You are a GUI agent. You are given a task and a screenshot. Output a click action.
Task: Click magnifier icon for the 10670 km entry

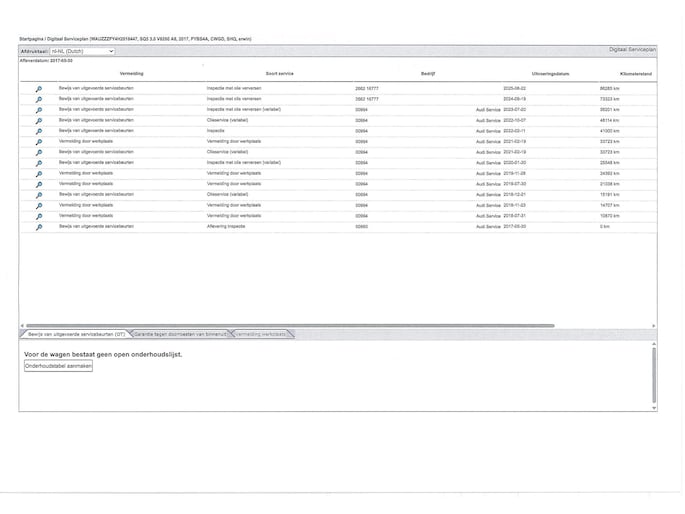click(39, 216)
